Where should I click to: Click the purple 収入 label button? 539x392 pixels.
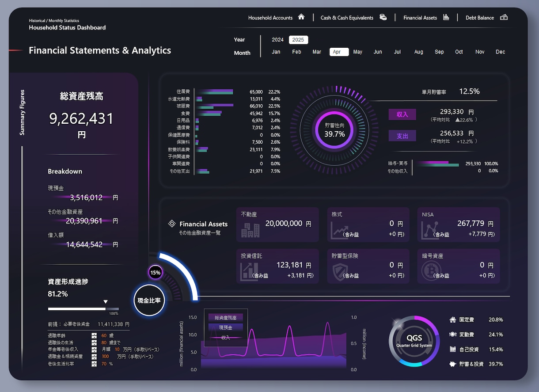402,114
